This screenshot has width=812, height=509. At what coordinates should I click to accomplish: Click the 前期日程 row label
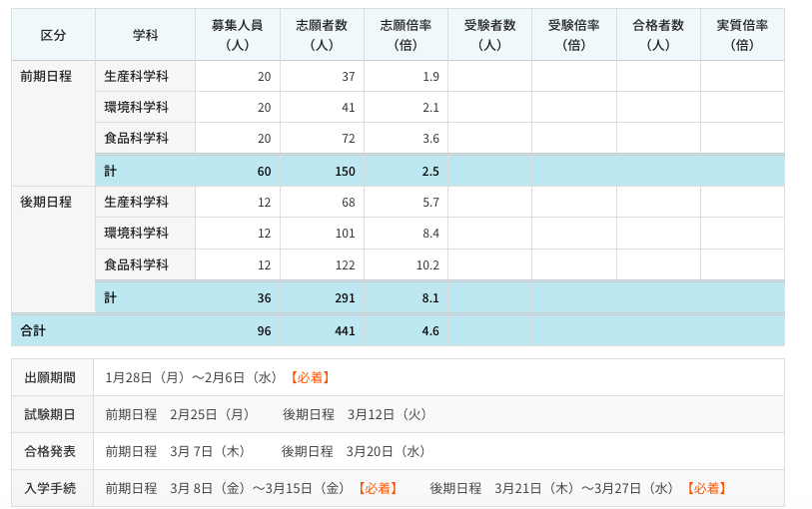46,76
